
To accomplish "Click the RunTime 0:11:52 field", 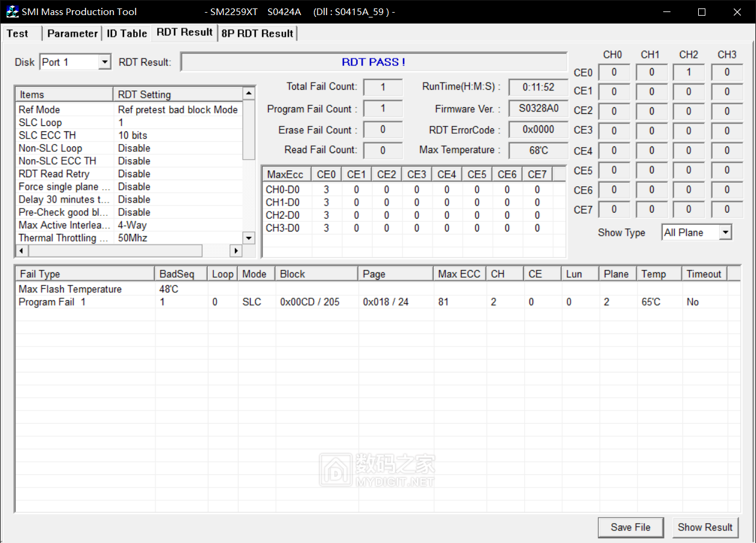I will click(539, 87).
